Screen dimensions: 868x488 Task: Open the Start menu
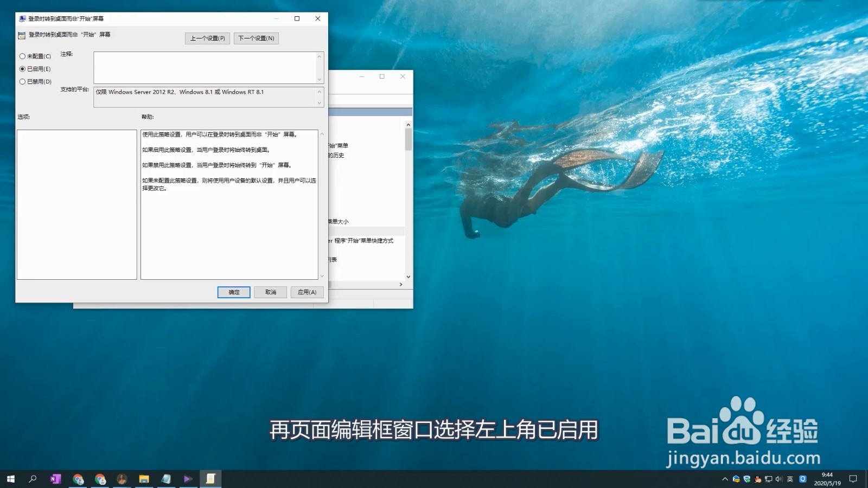(x=11, y=479)
